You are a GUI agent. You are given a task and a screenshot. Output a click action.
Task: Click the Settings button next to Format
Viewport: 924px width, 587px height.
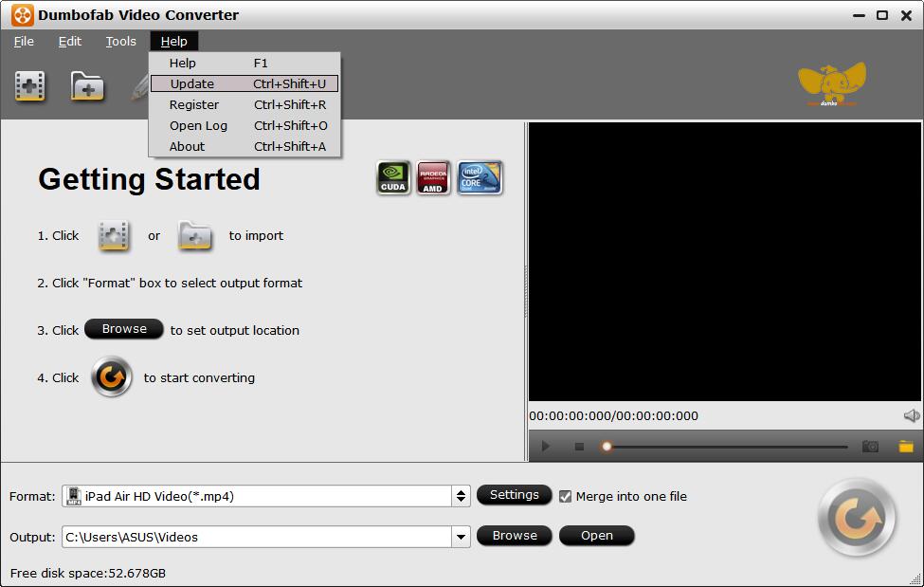[x=514, y=495]
